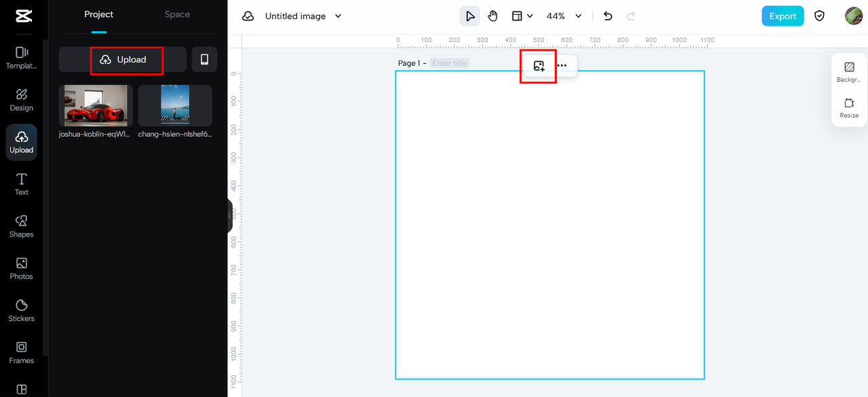Click the Page 1 label

[410, 63]
